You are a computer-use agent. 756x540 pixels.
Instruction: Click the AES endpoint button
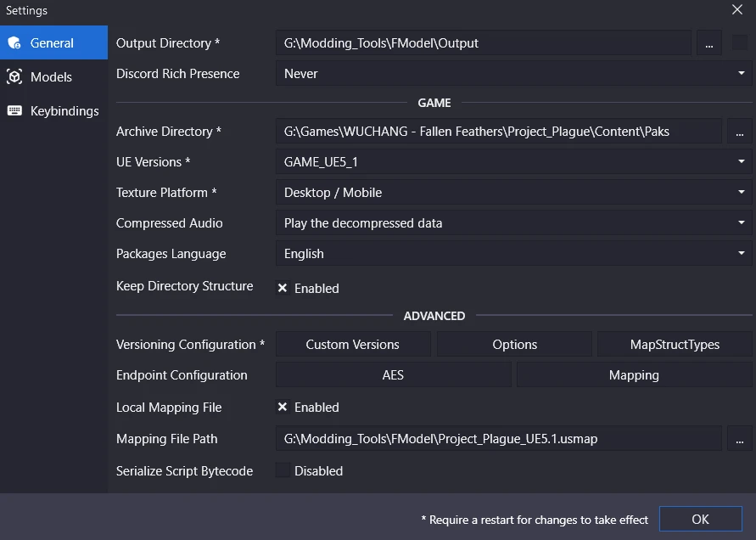(393, 375)
